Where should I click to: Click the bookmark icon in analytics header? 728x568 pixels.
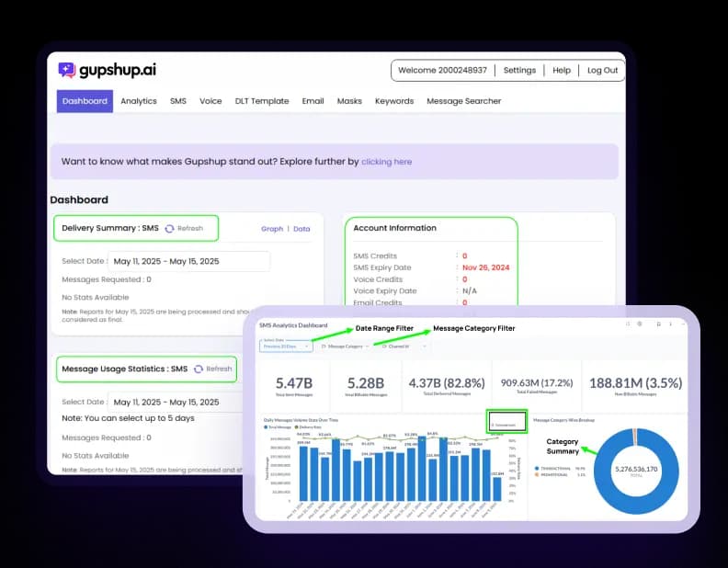click(x=658, y=324)
